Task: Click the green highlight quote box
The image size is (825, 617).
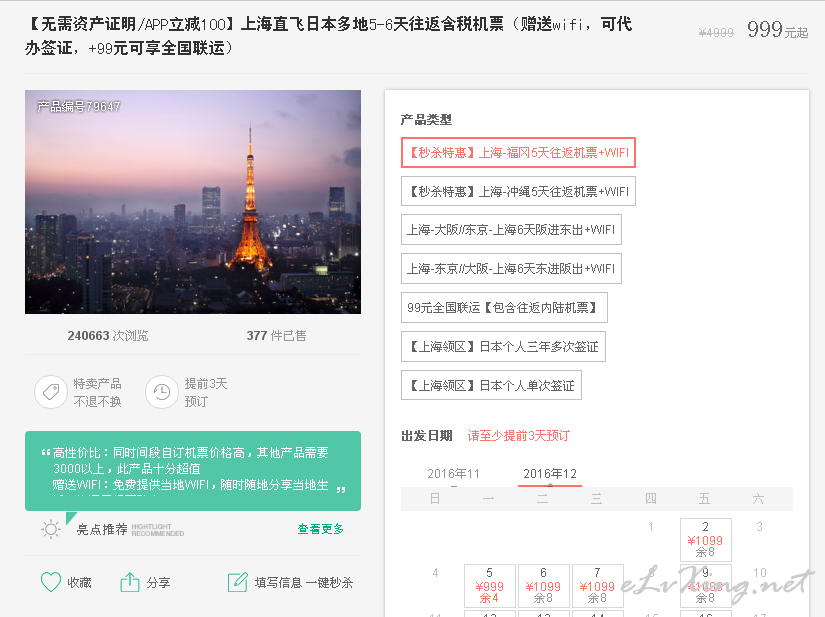Action: (x=193, y=471)
